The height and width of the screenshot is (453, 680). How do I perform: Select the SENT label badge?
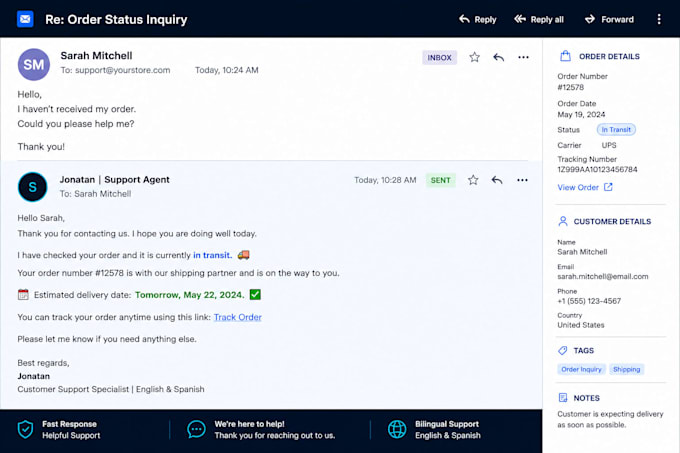440,180
